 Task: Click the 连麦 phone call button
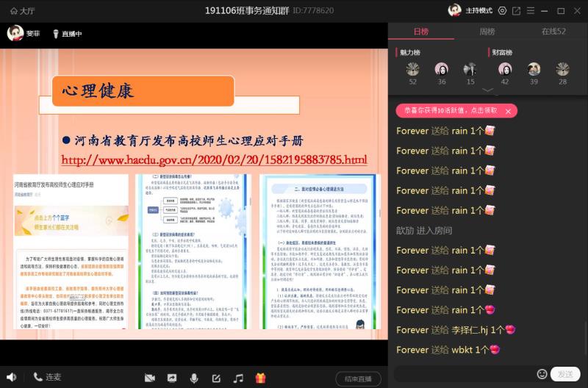[47, 378]
